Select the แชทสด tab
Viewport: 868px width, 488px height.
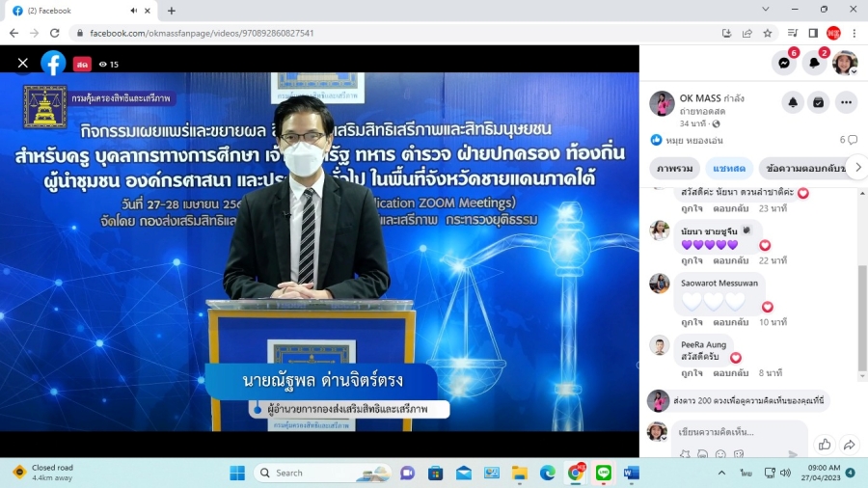(x=728, y=168)
